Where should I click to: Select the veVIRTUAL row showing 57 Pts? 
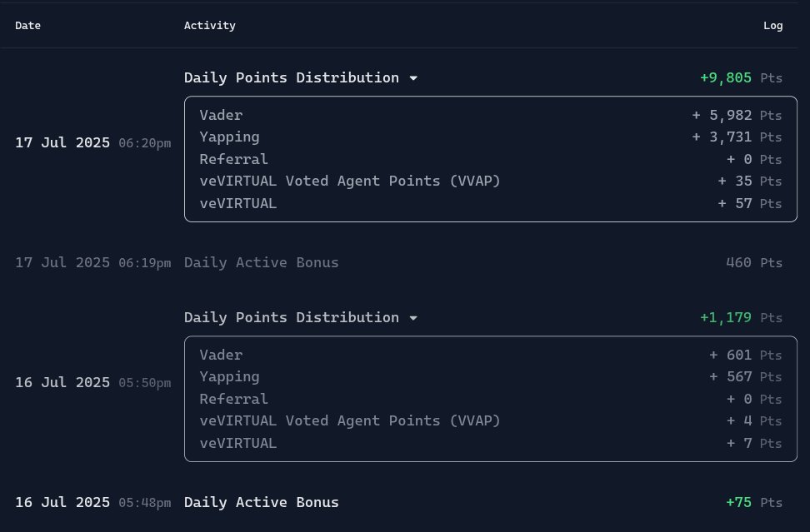[491, 204]
